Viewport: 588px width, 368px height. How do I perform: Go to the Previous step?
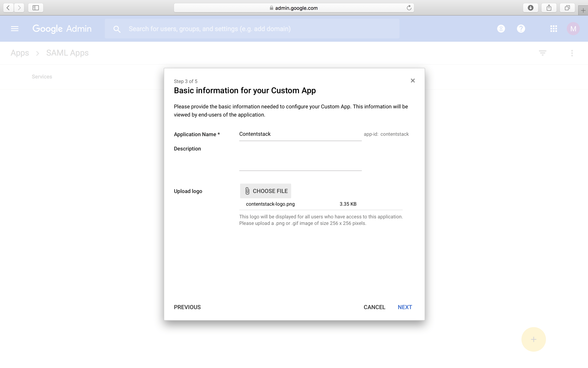click(187, 307)
